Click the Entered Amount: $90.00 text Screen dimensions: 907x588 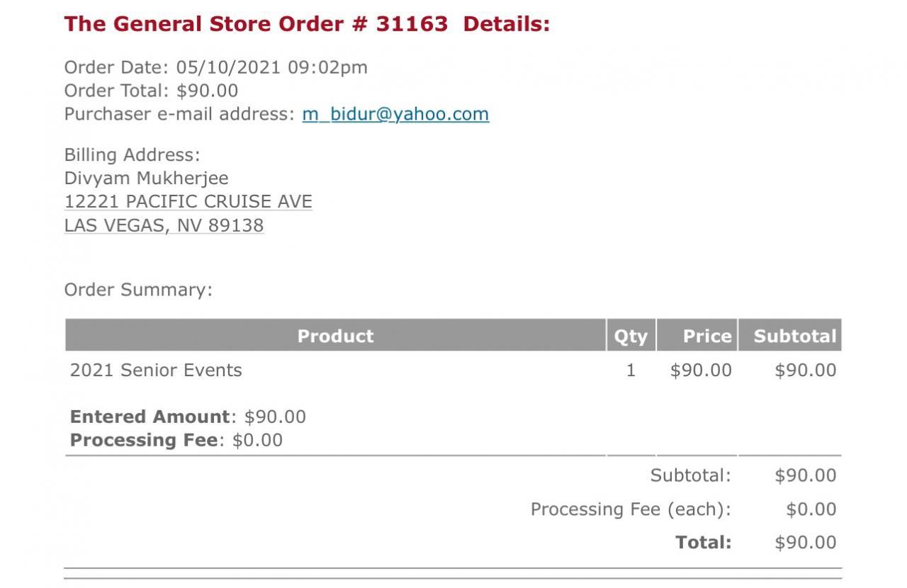coord(188,417)
